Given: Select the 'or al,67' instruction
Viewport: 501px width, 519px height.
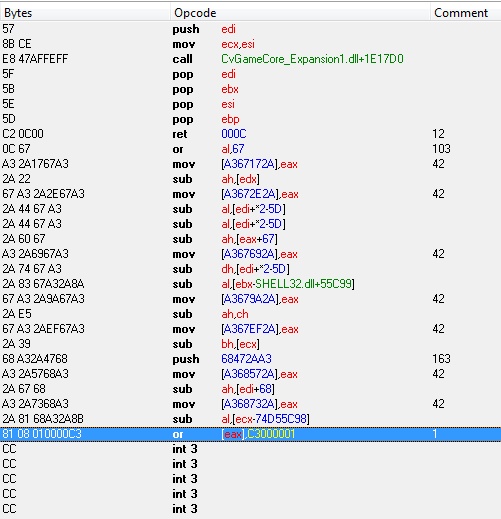Looking at the screenshot, I should (x=250, y=149).
